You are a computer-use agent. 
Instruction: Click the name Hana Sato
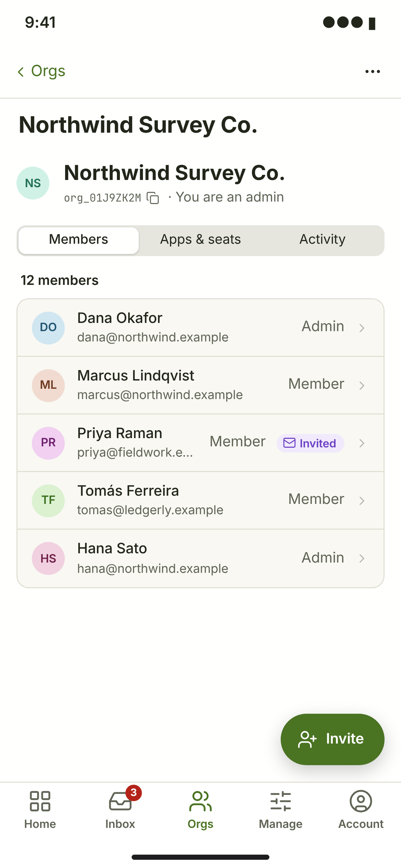[x=112, y=548]
